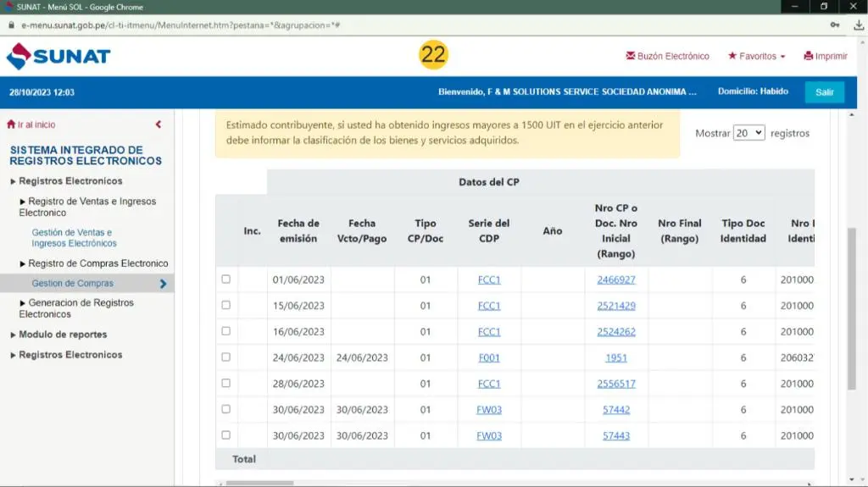Open the Buzón Electrónico mailbox

click(x=667, y=56)
